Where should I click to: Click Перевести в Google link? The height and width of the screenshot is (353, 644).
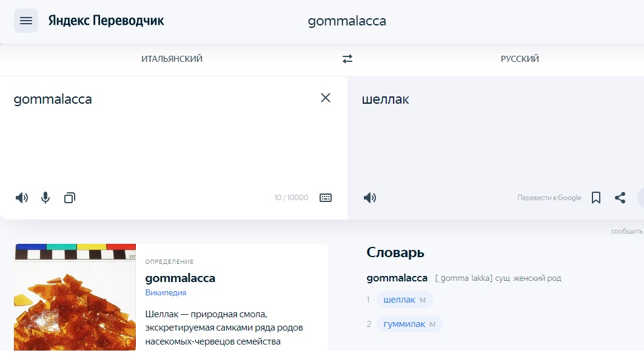tap(549, 198)
